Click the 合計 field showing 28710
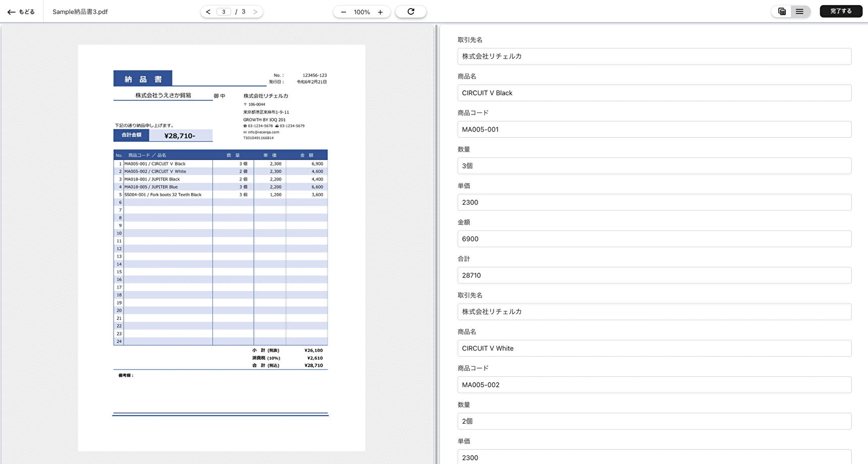Image resolution: width=868 pixels, height=464 pixels. pyautogui.click(x=654, y=275)
